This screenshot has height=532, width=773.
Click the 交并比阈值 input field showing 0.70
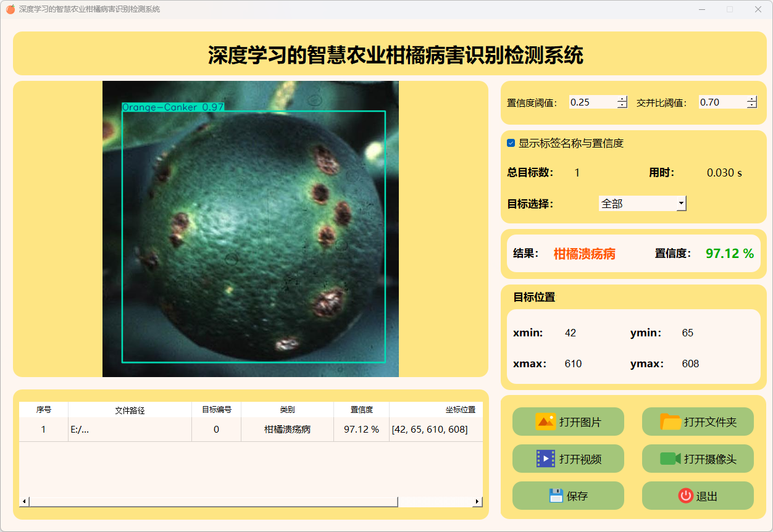click(721, 102)
